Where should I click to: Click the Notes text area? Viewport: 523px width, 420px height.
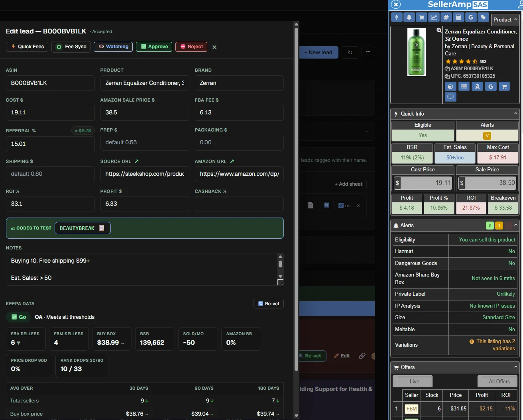(x=142, y=269)
